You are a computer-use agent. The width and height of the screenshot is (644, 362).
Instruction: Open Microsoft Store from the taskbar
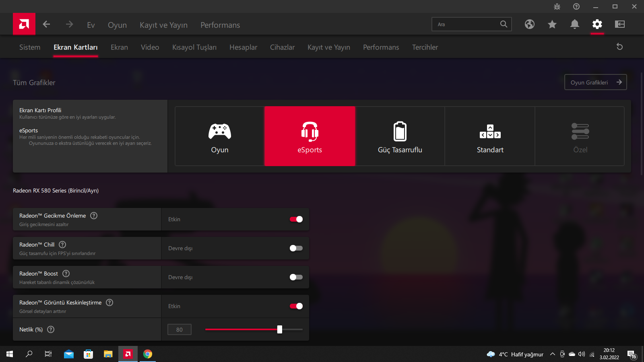pos(89,354)
